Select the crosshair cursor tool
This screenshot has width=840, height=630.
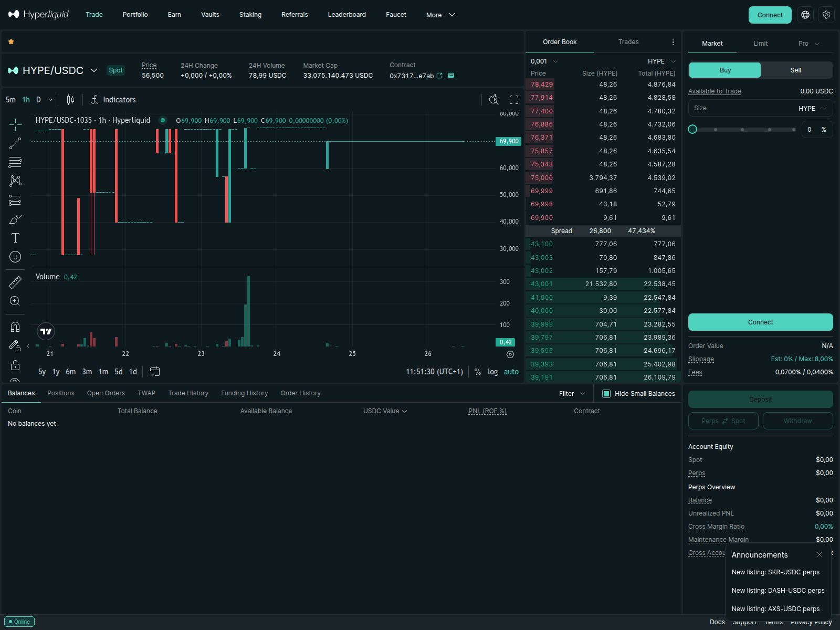pyautogui.click(x=15, y=124)
